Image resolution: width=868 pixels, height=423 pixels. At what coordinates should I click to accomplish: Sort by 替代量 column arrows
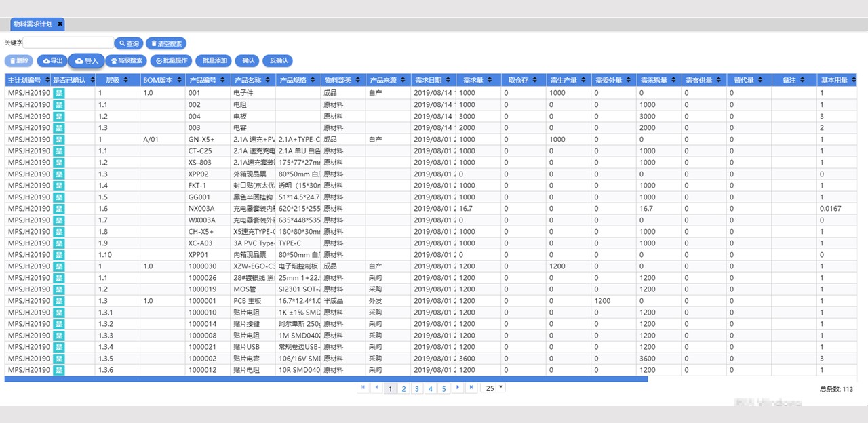(x=761, y=80)
